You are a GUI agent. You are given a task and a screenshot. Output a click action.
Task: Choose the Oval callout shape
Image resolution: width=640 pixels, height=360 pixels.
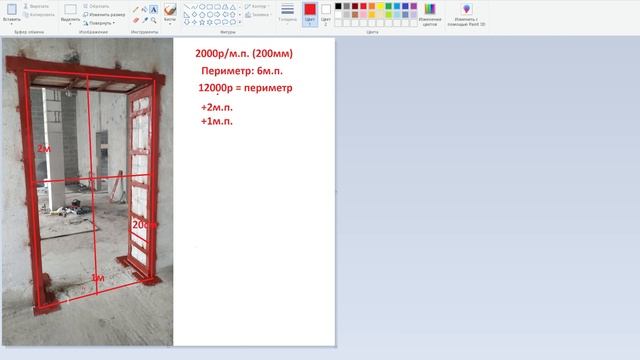click(225, 22)
